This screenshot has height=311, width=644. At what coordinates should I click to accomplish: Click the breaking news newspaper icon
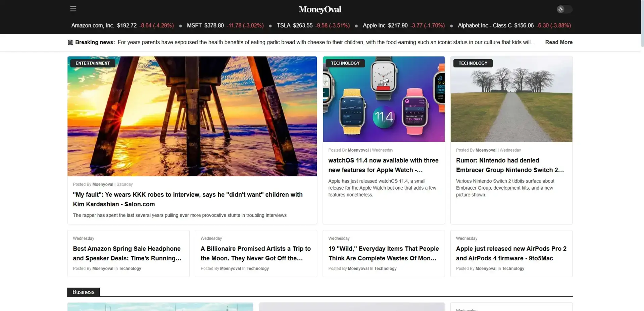pos(70,43)
